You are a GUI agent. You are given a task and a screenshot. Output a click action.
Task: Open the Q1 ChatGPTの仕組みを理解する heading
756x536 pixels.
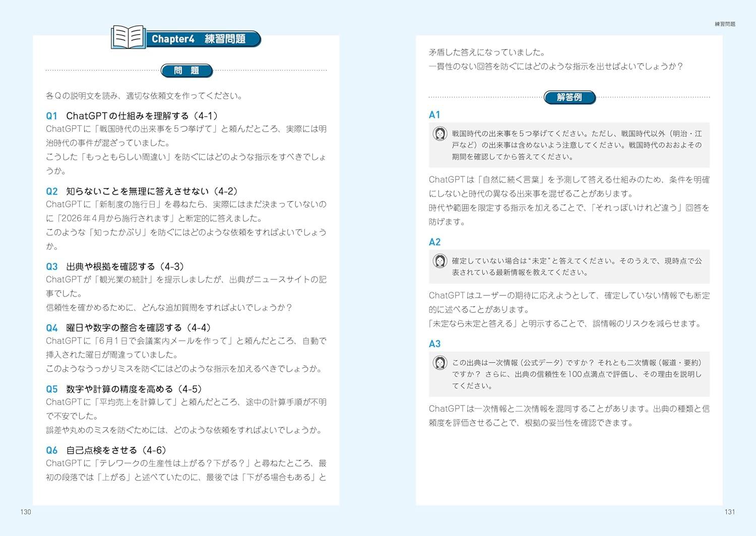(132, 116)
